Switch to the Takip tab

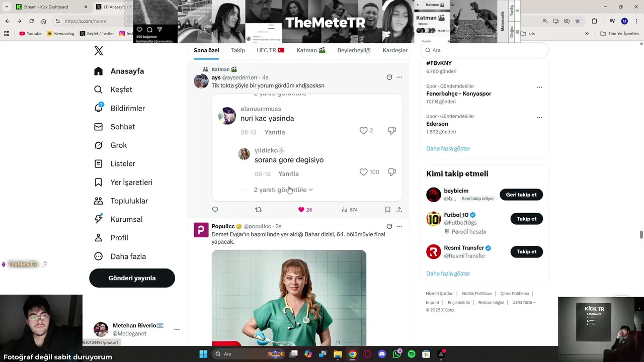(x=238, y=50)
